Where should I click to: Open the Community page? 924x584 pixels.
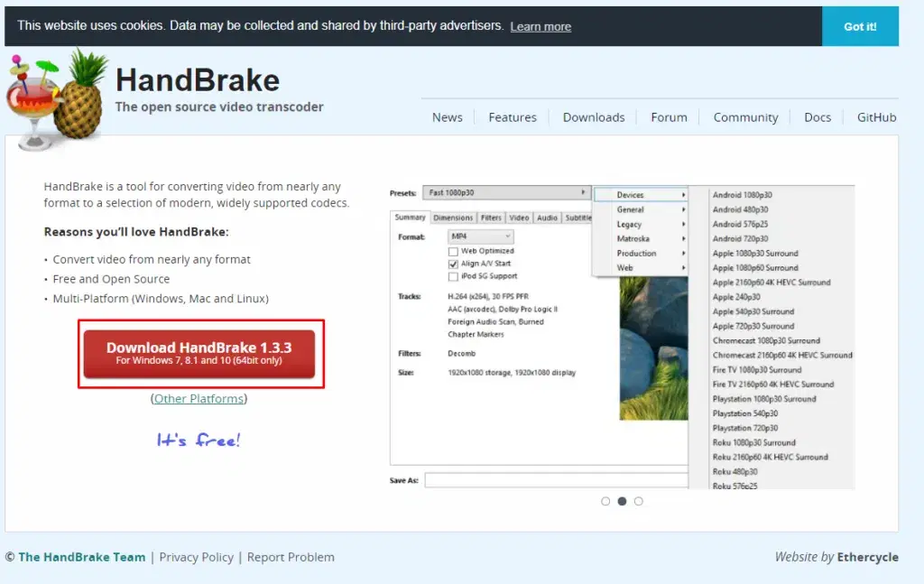[745, 117]
